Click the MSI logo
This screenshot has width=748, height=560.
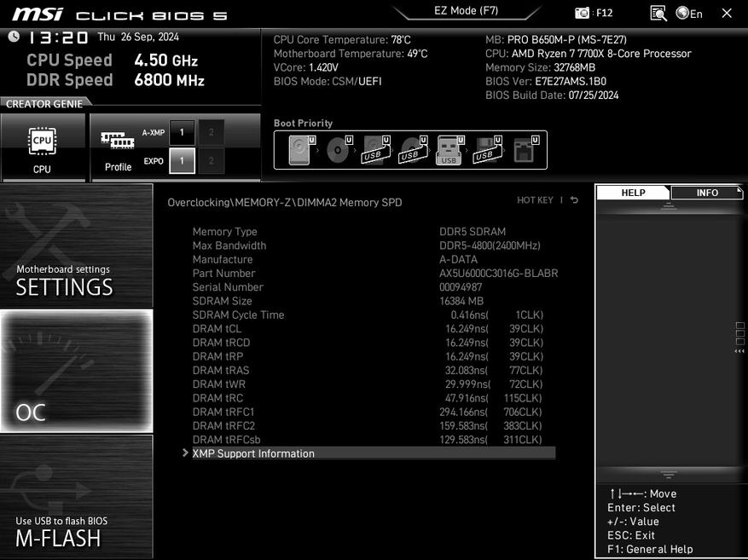coord(38,14)
